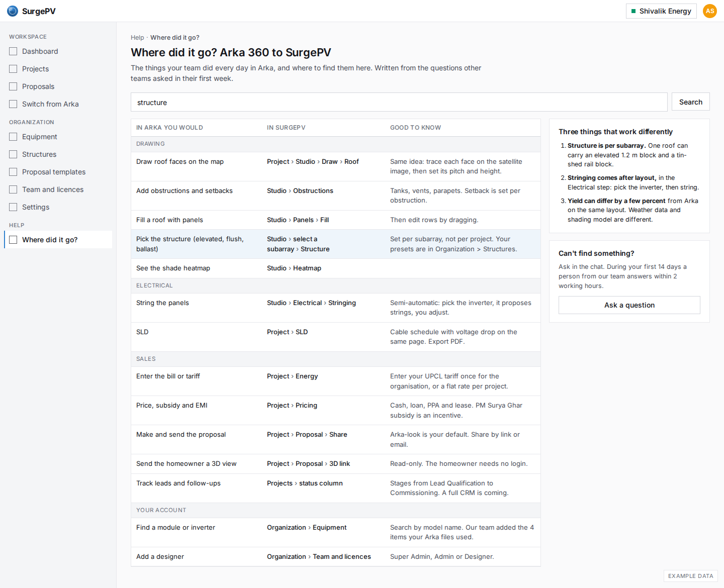Open Proposals in the sidebar
The image size is (724, 588).
coord(58,86)
